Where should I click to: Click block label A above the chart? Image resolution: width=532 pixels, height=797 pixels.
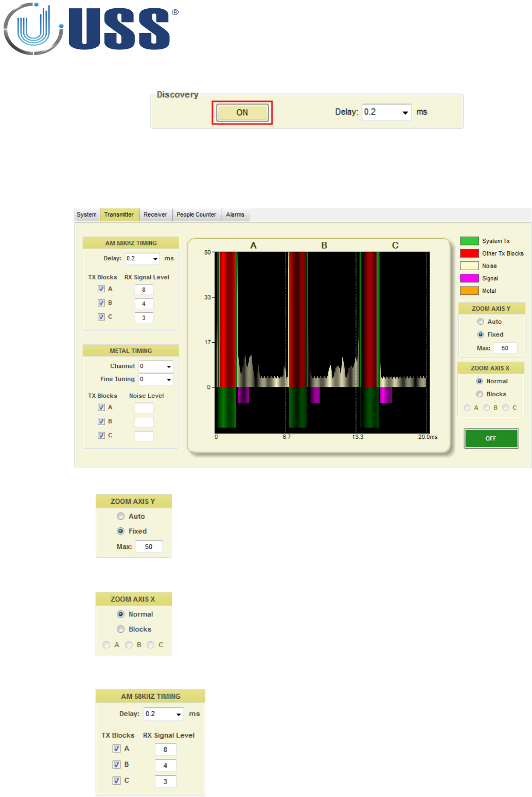pyautogui.click(x=253, y=245)
